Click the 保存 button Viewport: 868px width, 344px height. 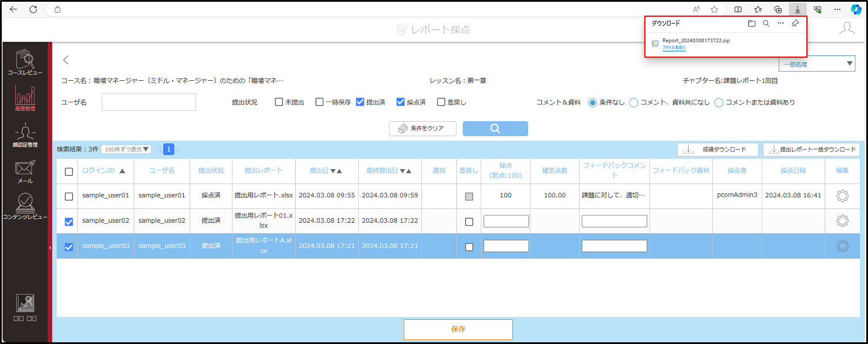point(458,330)
